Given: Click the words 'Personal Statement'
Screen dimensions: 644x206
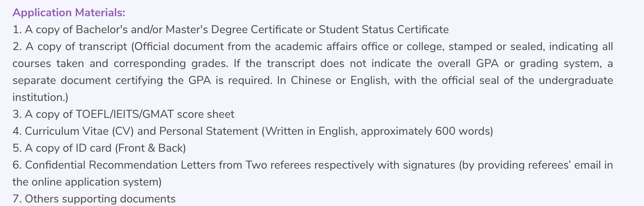Looking at the screenshot, I should 209,131.
